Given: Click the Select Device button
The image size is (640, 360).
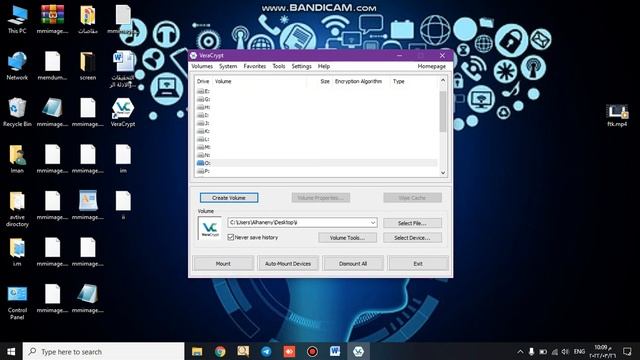Looking at the screenshot, I should (412, 238).
